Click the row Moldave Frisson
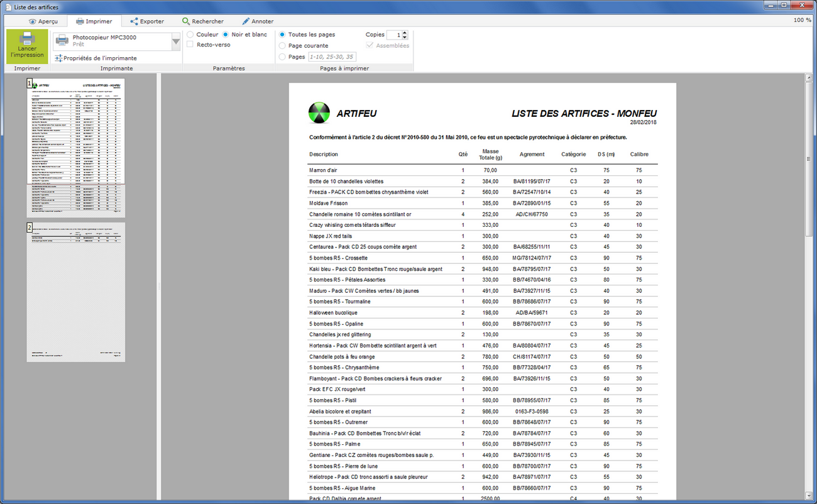Viewport: 817px width, 504px height. coord(483,203)
